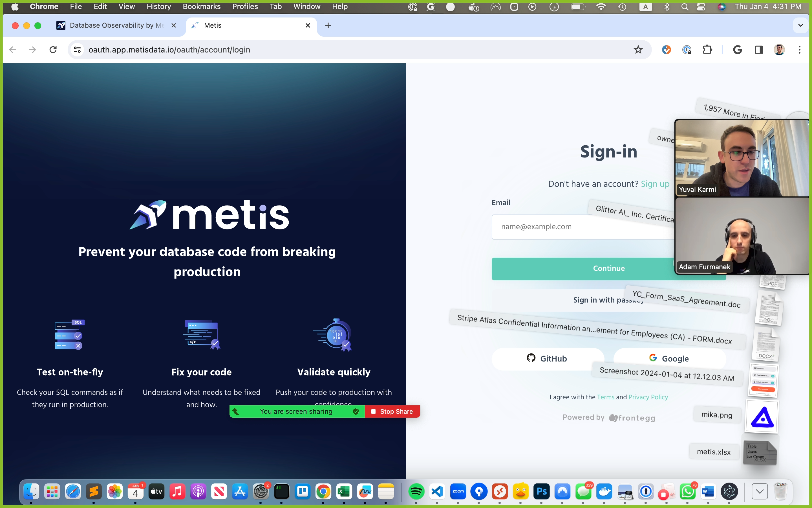The width and height of the screenshot is (812, 508).
Task: Click the site information icon in address bar
Action: (x=77, y=50)
